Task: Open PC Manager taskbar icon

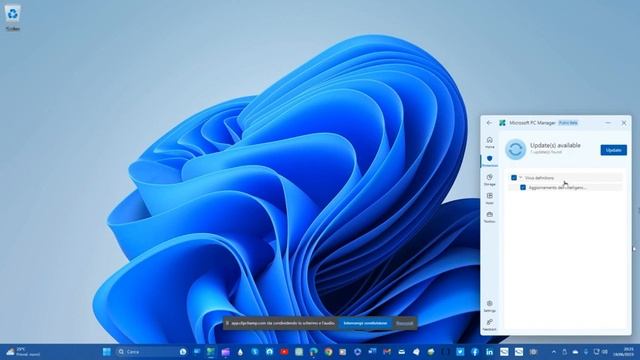Action: click(x=211, y=351)
